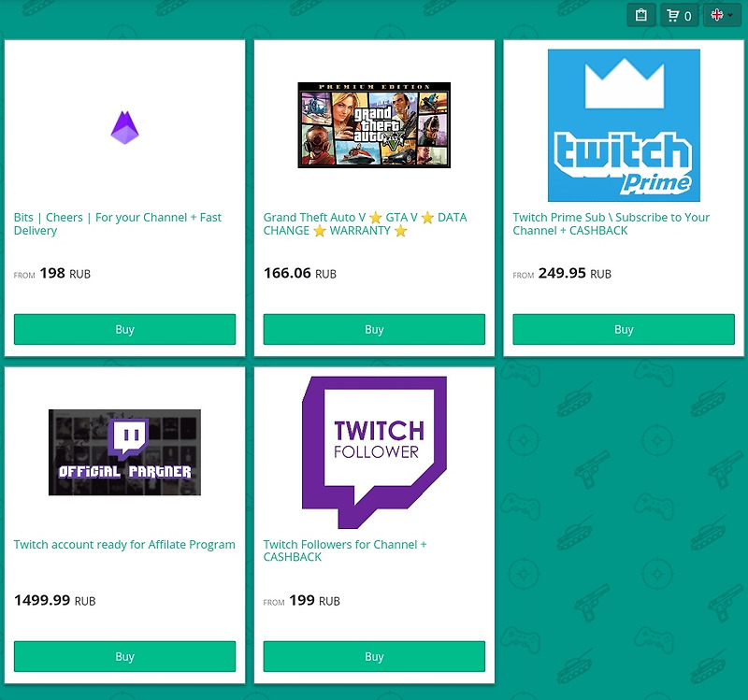
Task: Click the Twitch Follower logo image
Action: [374, 452]
